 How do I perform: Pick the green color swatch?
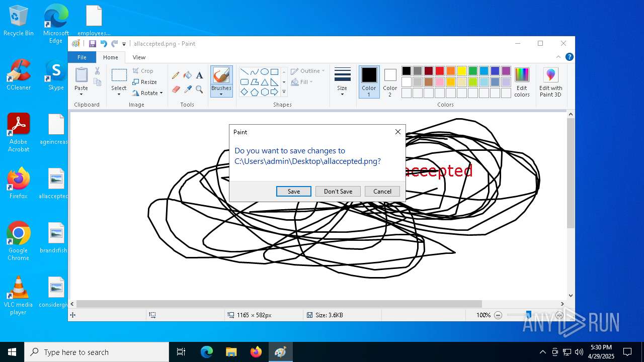[x=472, y=71]
